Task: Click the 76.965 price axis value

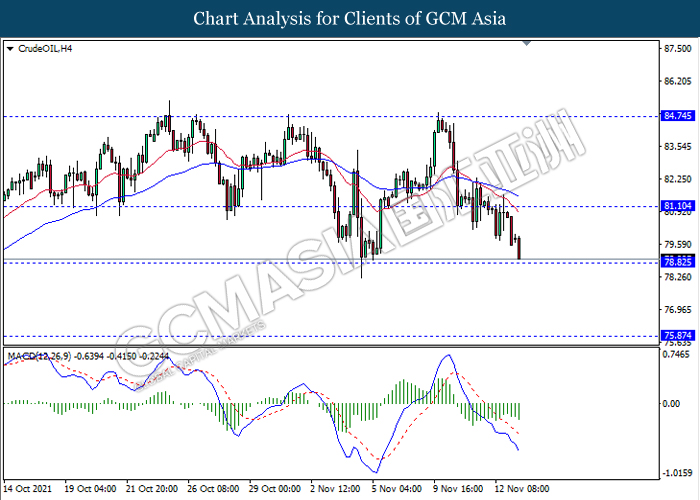Action: [678, 310]
